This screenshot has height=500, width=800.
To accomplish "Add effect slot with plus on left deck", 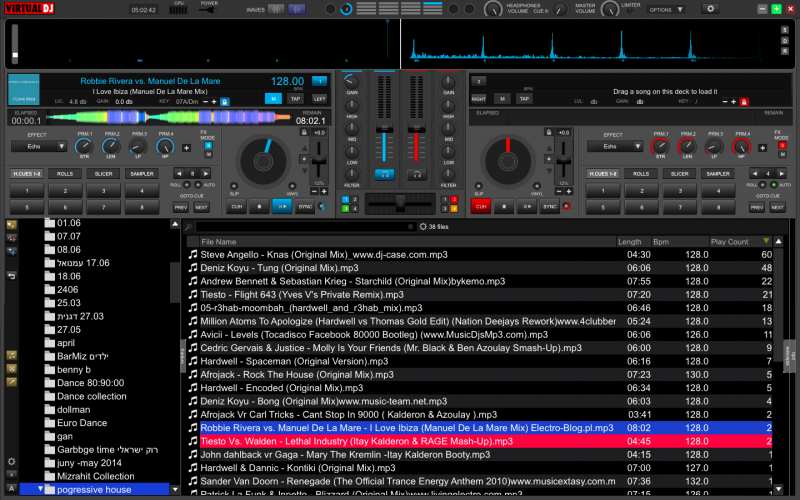I will click(186, 148).
